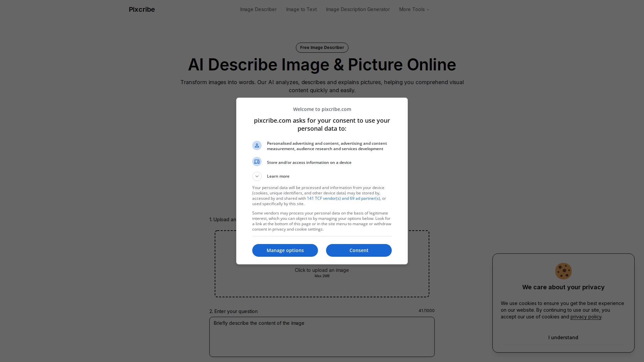Screen dimensions: 644x362
Task: Click the Learn more label
Action: 278,176
